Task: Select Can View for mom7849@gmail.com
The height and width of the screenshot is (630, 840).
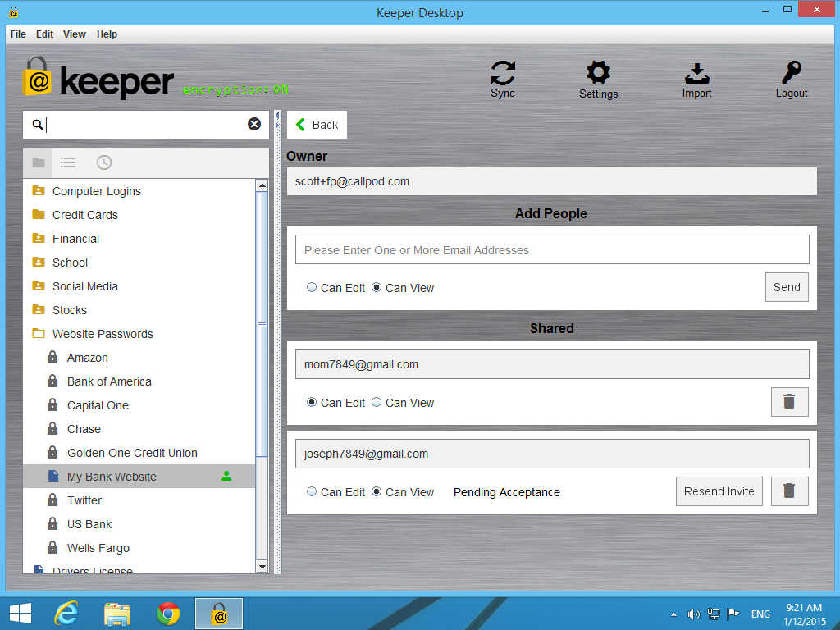Action: click(377, 402)
